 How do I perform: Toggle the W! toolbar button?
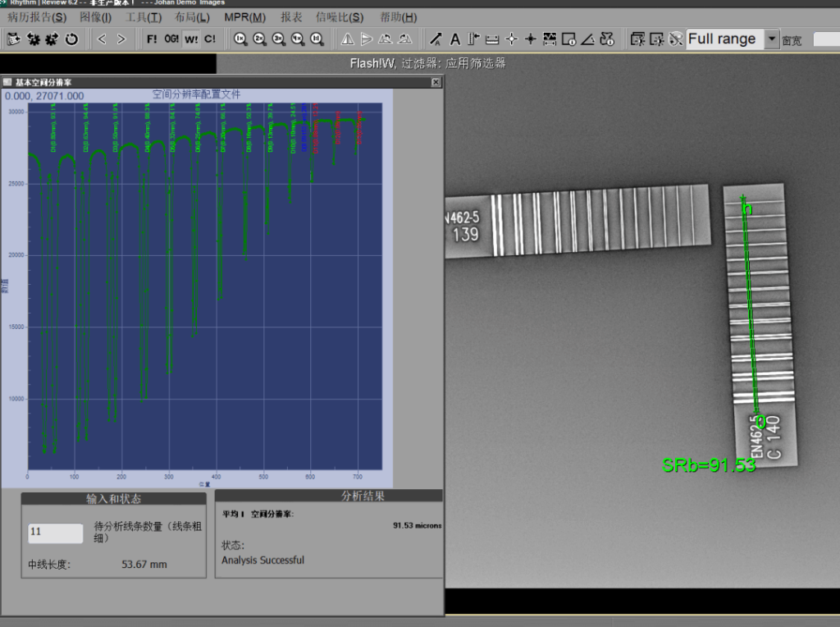(x=190, y=39)
